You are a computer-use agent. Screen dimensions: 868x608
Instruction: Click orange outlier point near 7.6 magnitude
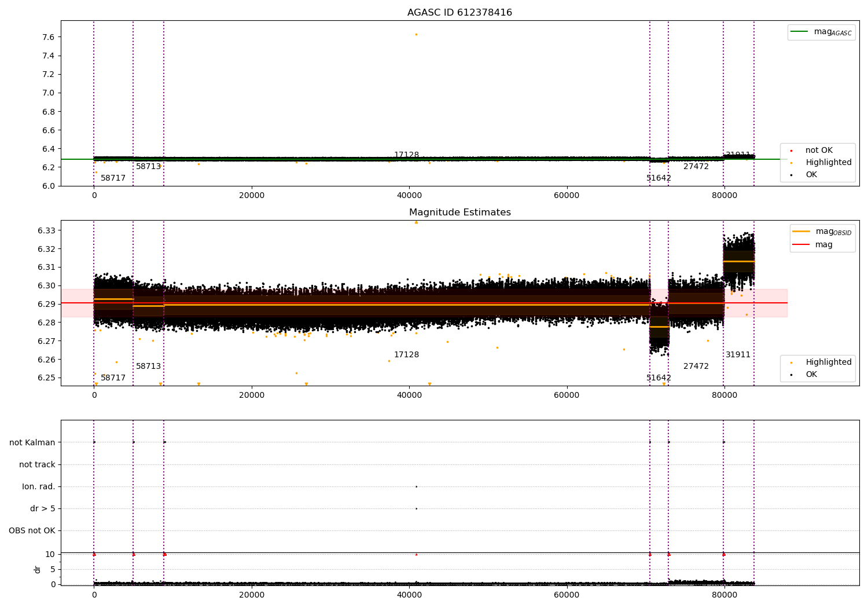point(416,35)
